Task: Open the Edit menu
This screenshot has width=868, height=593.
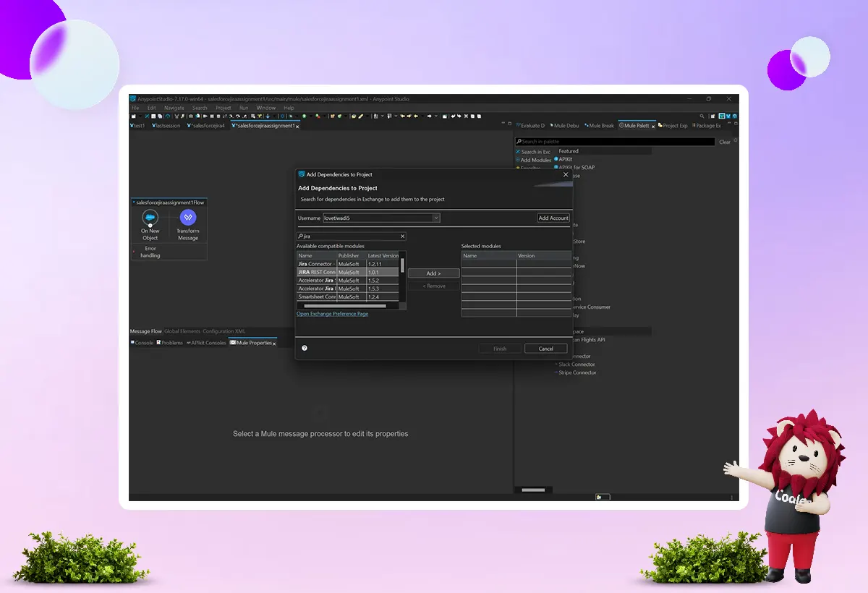Action: 152,108
